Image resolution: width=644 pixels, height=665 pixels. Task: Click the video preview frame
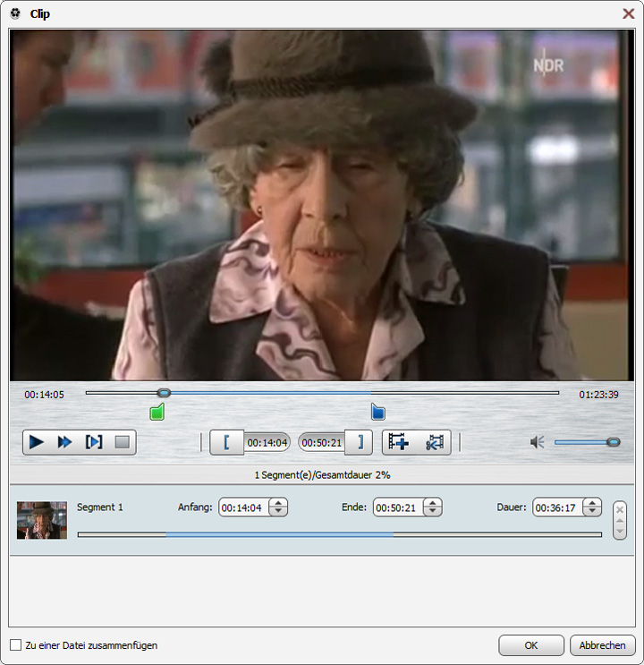coord(322,205)
